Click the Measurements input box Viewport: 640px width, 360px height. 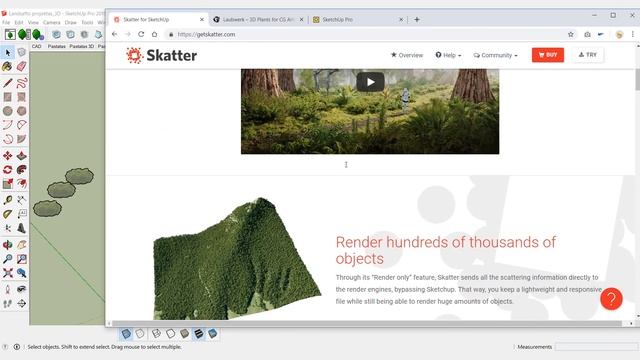point(596,347)
